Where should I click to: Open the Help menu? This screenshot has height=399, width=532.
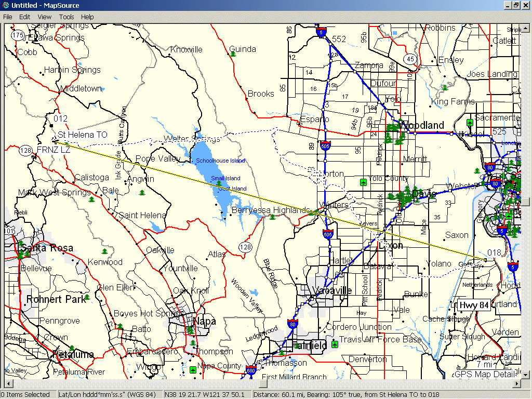pos(87,17)
